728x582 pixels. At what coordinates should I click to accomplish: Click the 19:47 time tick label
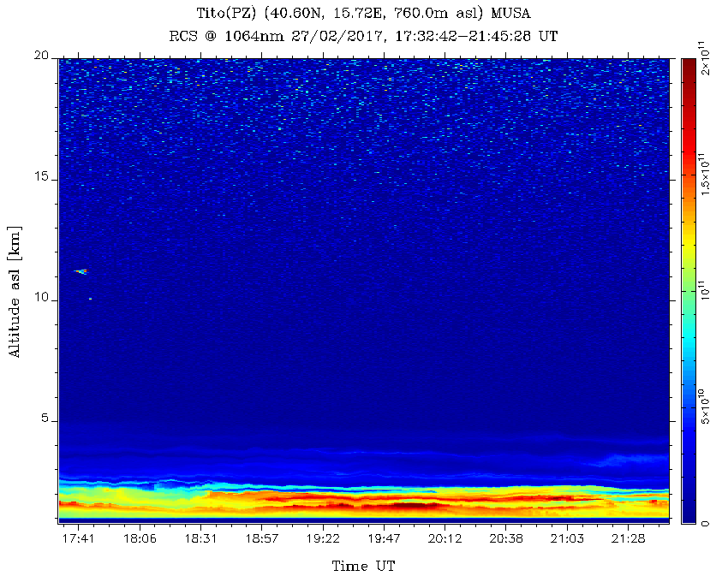pyautogui.click(x=384, y=539)
